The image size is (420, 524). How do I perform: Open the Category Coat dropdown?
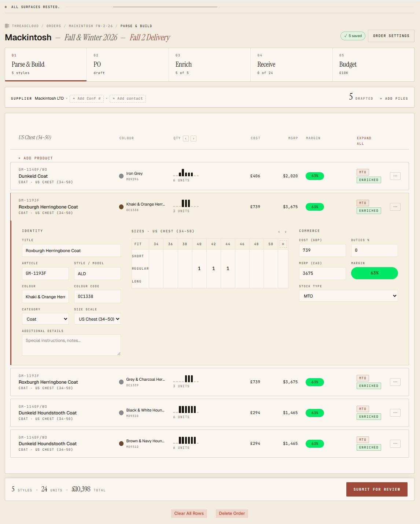45,319
